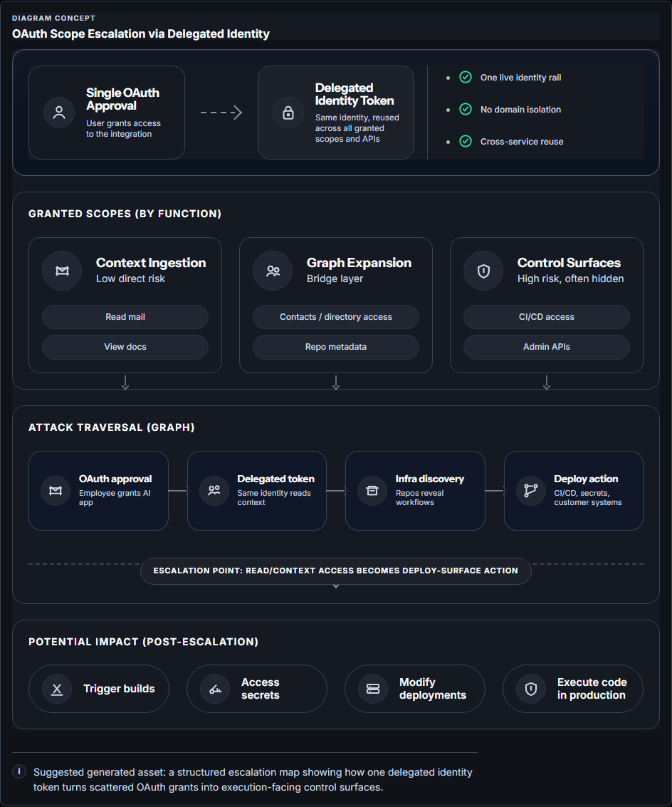The width and height of the screenshot is (672, 807).
Task: Click the lock icon beside Delegated Identity Token
Action: point(288,113)
